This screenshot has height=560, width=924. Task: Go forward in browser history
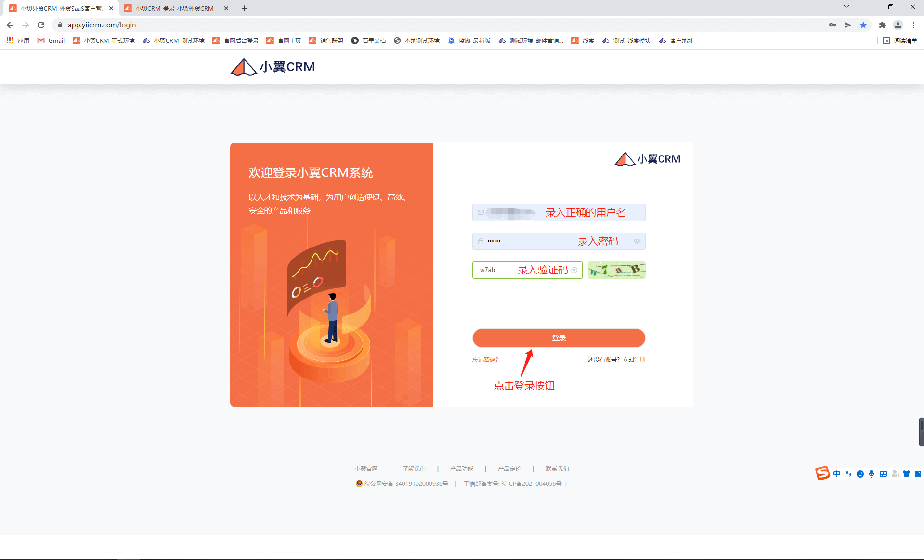tap(26, 25)
